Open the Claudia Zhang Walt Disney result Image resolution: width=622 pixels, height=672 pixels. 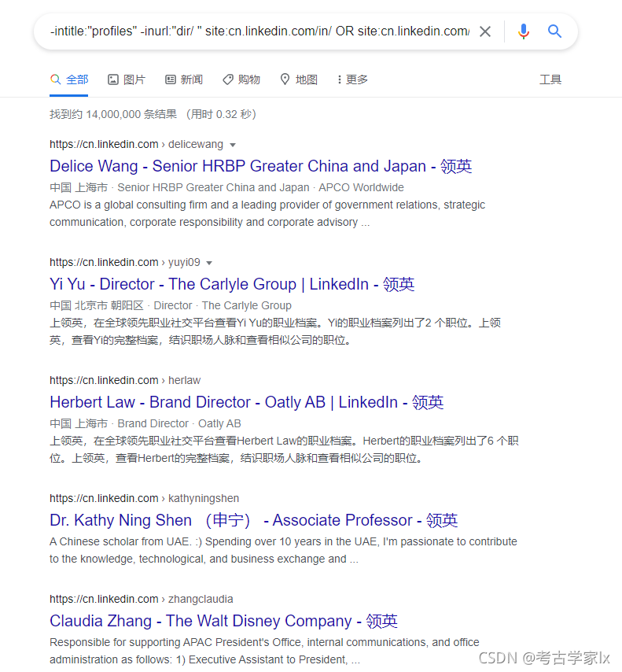[x=223, y=621]
